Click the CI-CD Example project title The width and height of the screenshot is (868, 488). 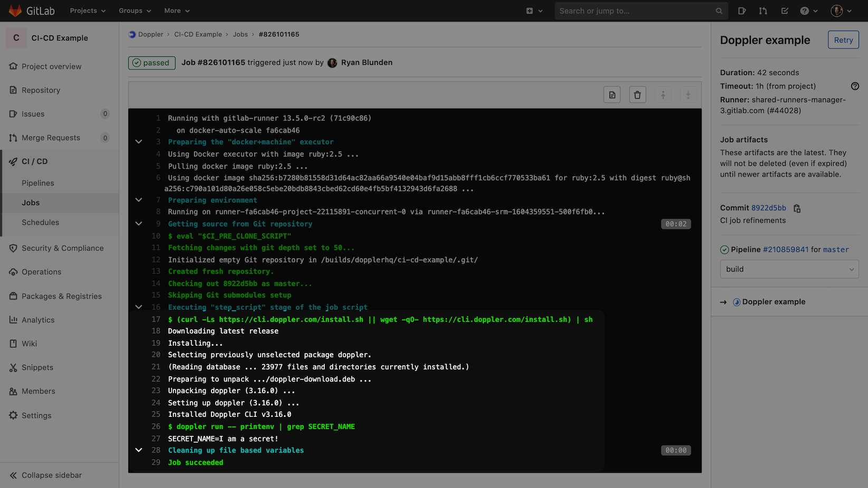(x=60, y=38)
